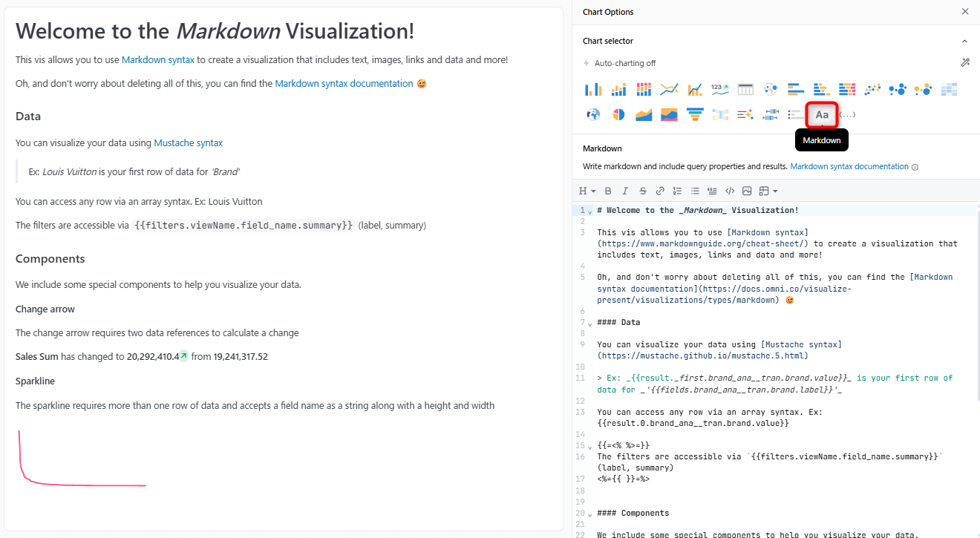Select the horizontal stacked bar chart icon

[847, 90]
